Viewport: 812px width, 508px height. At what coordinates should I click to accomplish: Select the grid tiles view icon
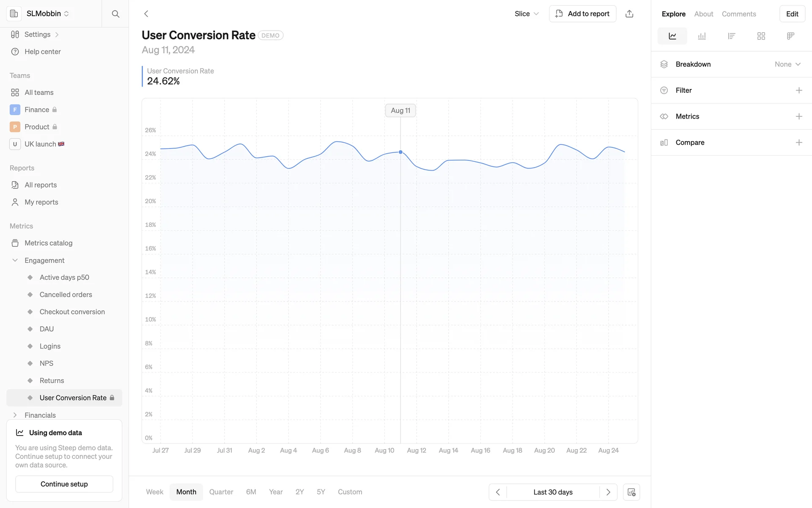(761, 36)
